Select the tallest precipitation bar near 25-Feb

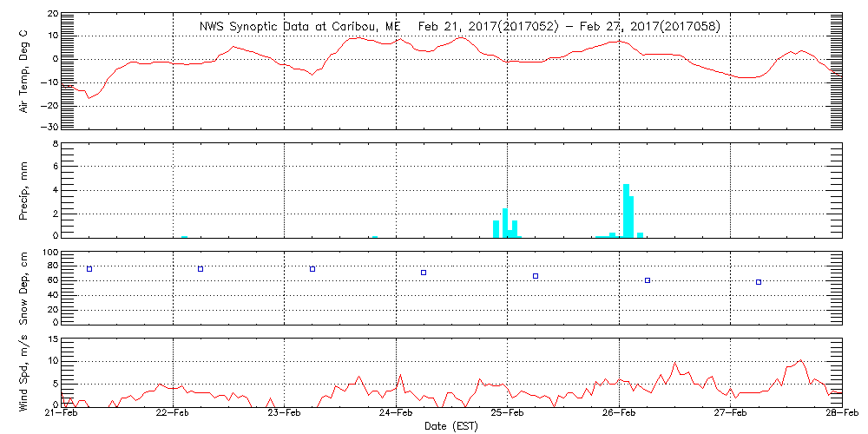click(x=505, y=222)
